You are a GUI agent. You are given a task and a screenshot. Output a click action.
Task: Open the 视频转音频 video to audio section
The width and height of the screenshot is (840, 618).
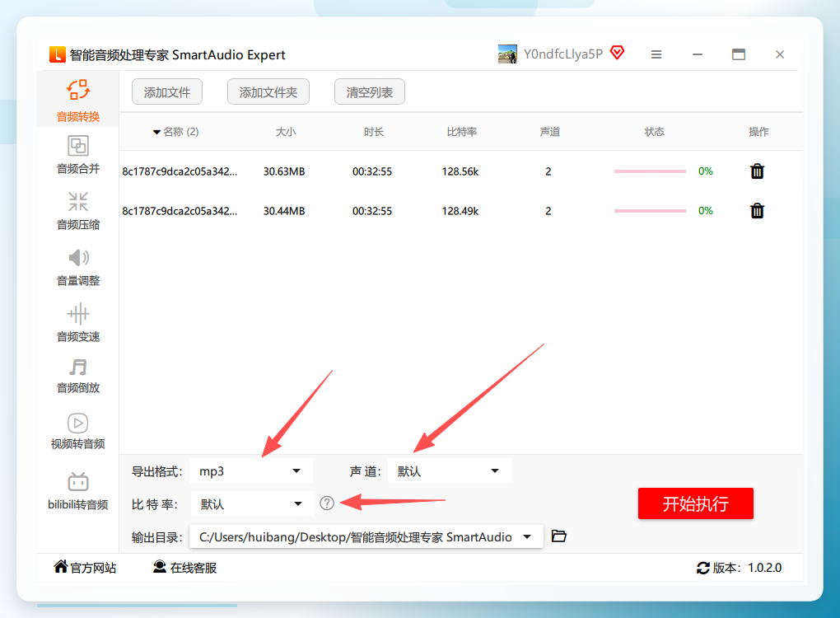78,431
